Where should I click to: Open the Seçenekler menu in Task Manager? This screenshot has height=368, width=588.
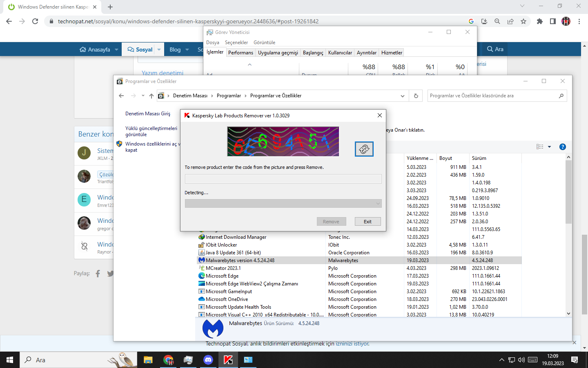tap(236, 43)
